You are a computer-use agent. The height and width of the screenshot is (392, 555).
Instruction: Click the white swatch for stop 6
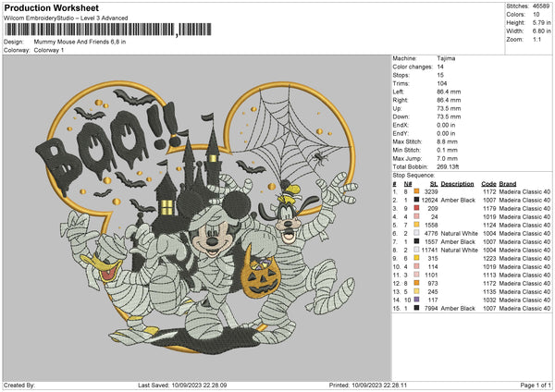(416, 233)
